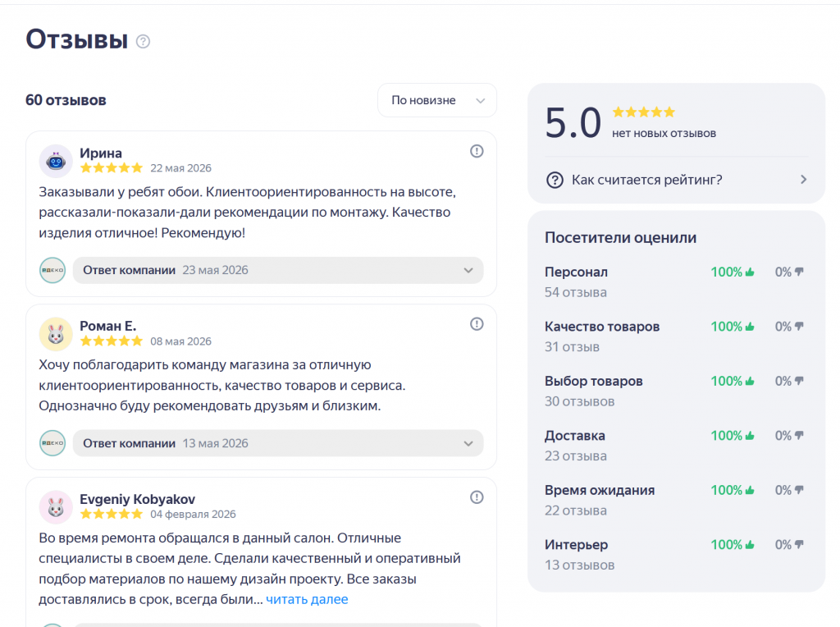Viewport: 840px width, 627px height.
Task: Click thumbs-down icon for Персонал
Action: coord(799,272)
